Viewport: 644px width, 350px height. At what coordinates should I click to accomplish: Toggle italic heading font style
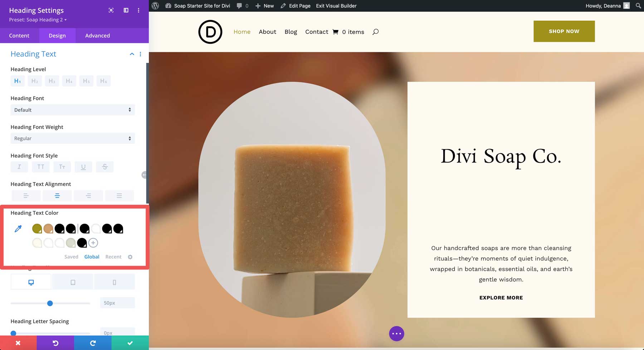[x=19, y=167]
